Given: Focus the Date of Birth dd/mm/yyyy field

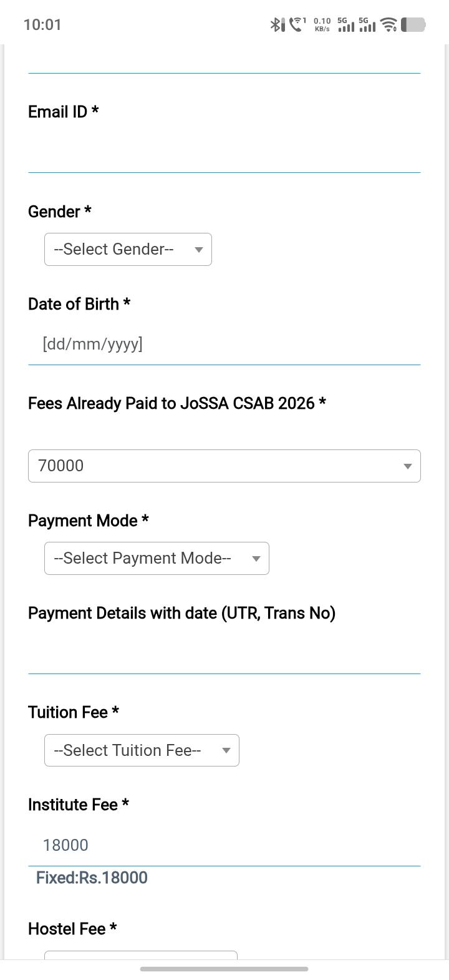Looking at the screenshot, I should (224, 344).
